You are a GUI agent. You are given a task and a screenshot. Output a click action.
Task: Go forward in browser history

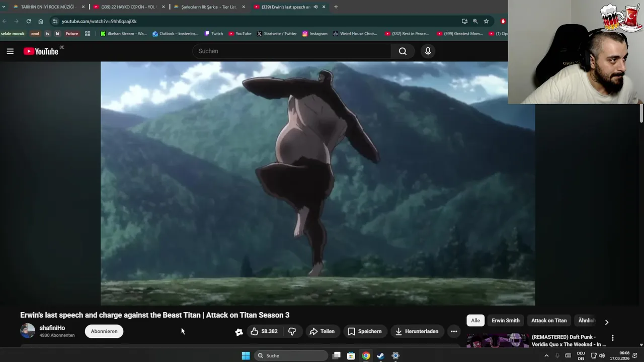tap(16, 21)
